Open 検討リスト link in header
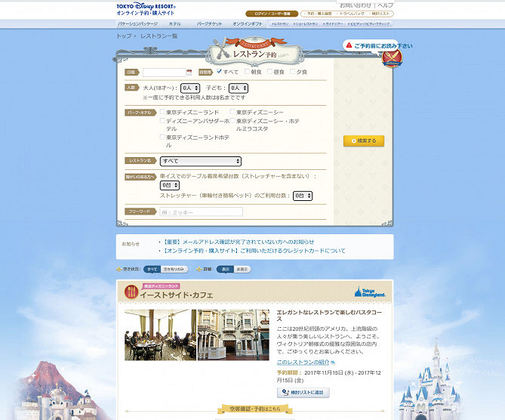Screen dimensions: 505x420 pyautogui.click(x=380, y=14)
